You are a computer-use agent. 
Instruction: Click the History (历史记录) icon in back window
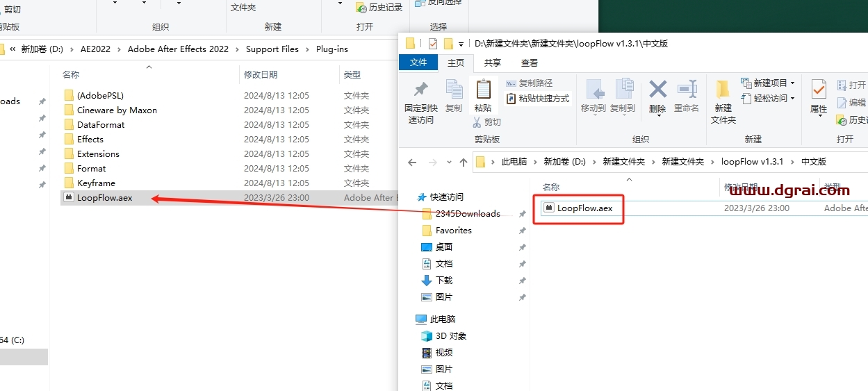pyautogui.click(x=361, y=7)
